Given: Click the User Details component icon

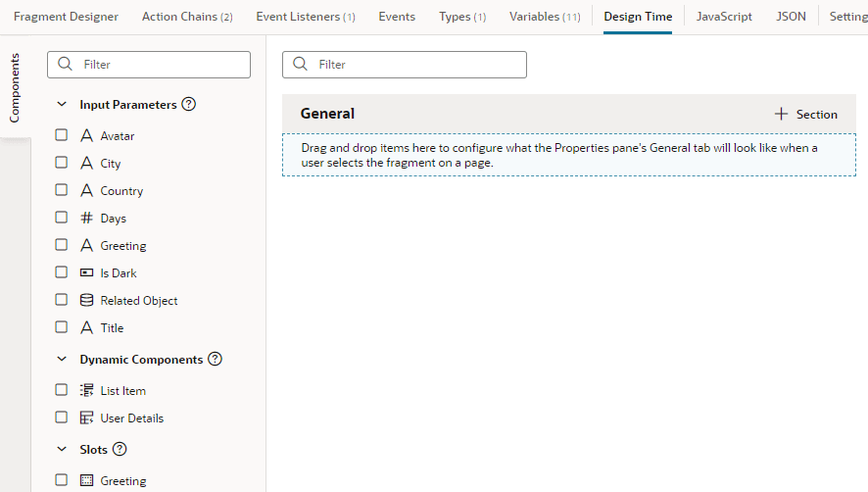Looking at the screenshot, I should coord(87,418).
